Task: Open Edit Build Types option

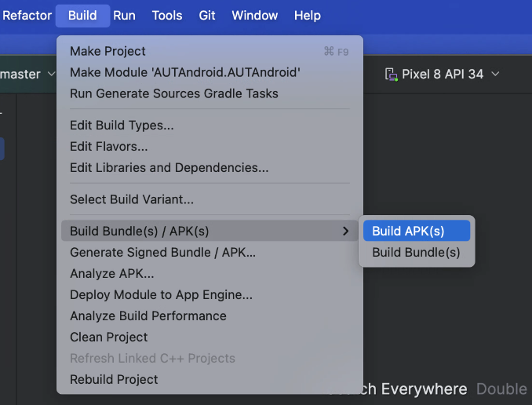Action: tap(122, 126)
